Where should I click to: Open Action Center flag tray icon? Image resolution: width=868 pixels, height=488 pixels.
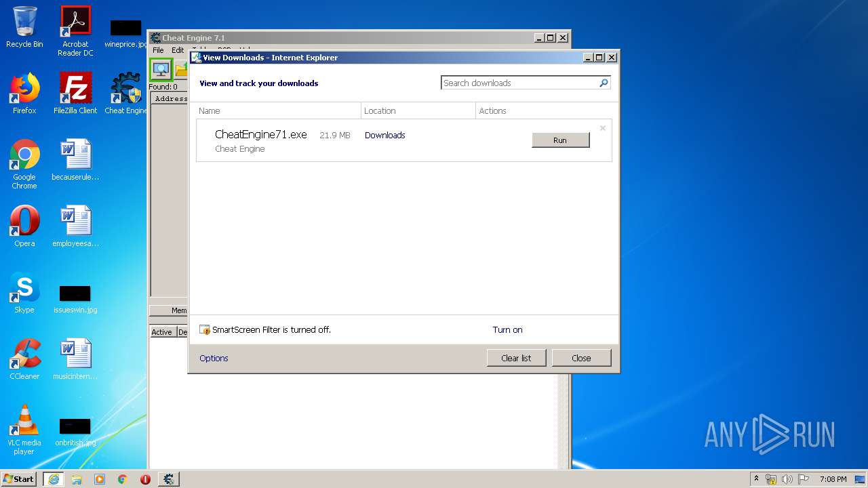coord(804,479)
